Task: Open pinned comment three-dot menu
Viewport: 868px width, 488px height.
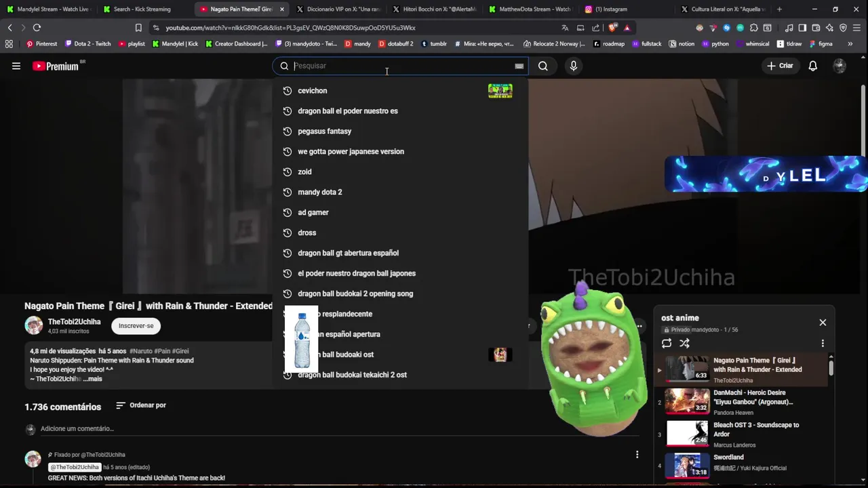Action: [x=637, y=454]
